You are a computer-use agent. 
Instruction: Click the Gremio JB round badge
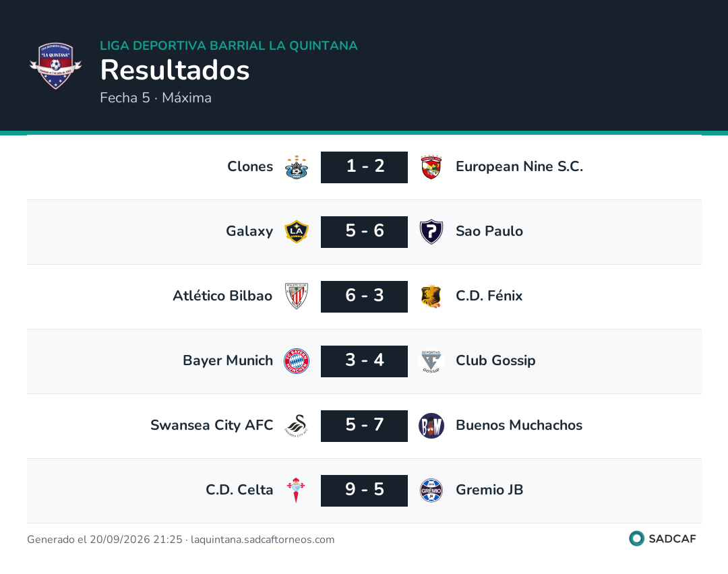coord(431,490)
